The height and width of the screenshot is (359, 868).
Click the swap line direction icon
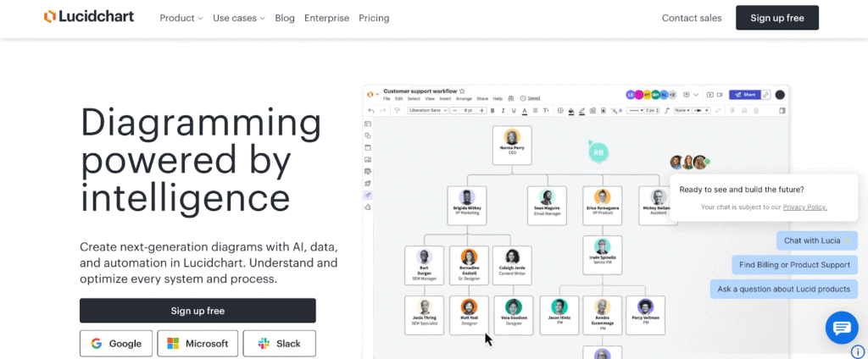point(717,111)
